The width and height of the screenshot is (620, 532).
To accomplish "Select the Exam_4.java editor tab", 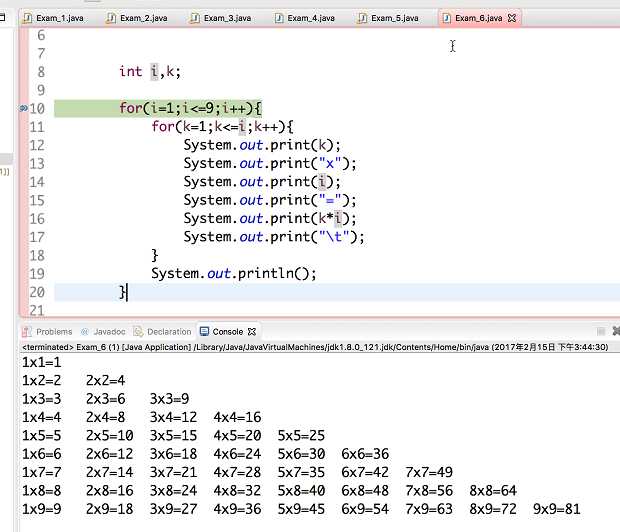I will tap(305, 18).
